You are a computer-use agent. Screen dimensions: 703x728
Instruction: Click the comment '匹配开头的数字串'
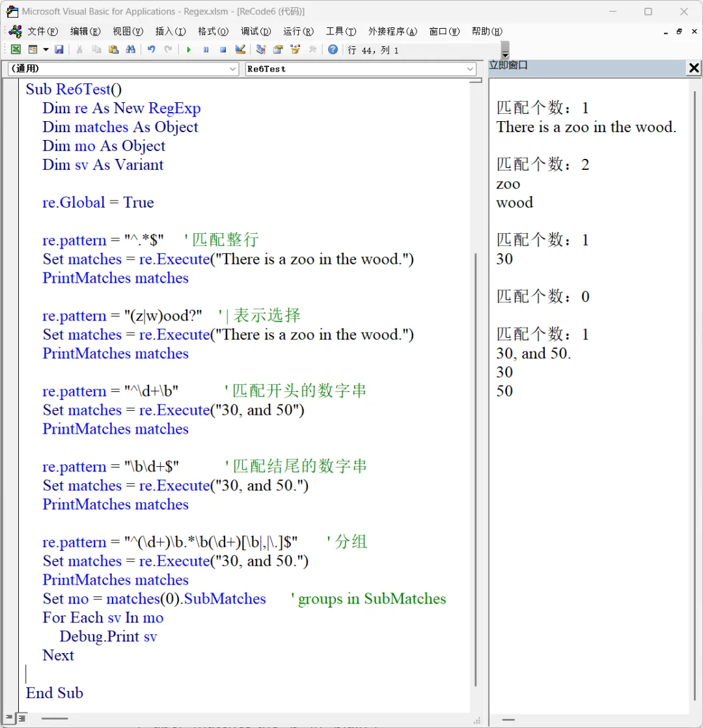tap(299, 391)
